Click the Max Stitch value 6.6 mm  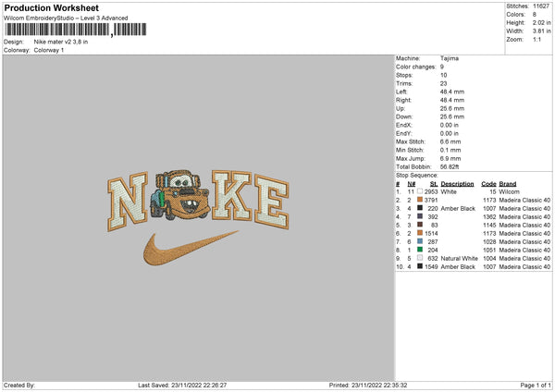(450, 141)
